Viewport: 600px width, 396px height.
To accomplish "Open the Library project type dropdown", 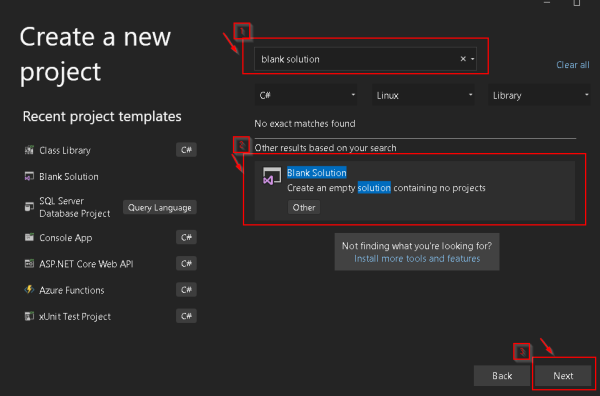I will click(x=539, y=95).
